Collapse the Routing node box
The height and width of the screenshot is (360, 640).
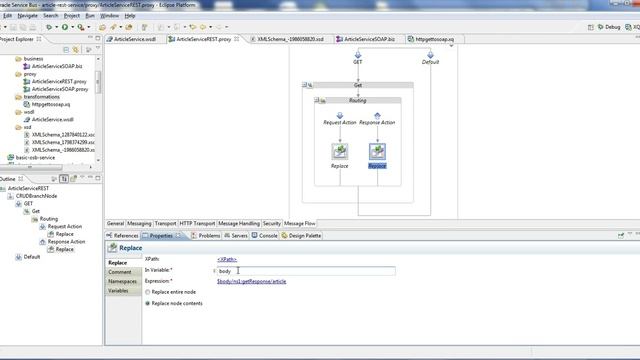pos(317,100)
